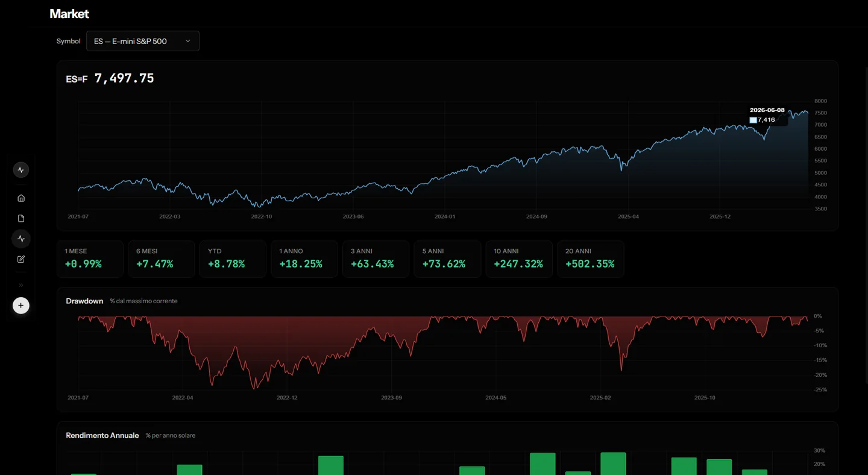Click the 2022-03 axis label
Screen dimensions: 868x475
[170, 216]
